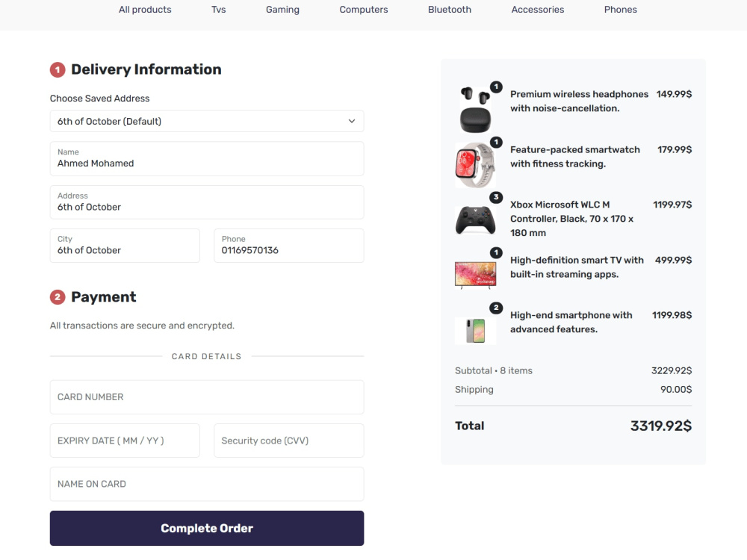This screenshot has height=560, width=747.
Task: Click the 3319.92$ total amount
Action: (661, 426)
